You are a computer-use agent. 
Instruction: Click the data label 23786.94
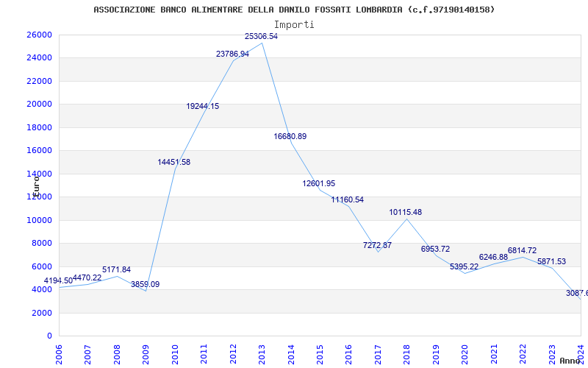232,54
